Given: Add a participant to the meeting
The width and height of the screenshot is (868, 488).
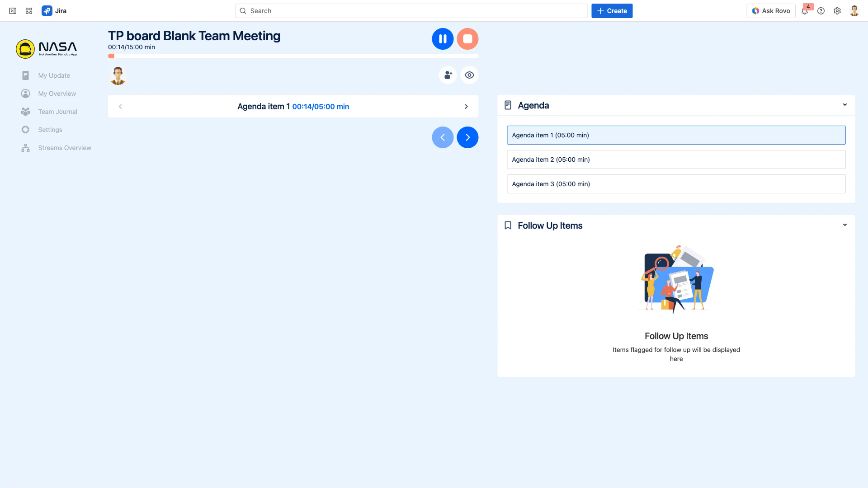Looking at the screenshot, I should (448, 75).
